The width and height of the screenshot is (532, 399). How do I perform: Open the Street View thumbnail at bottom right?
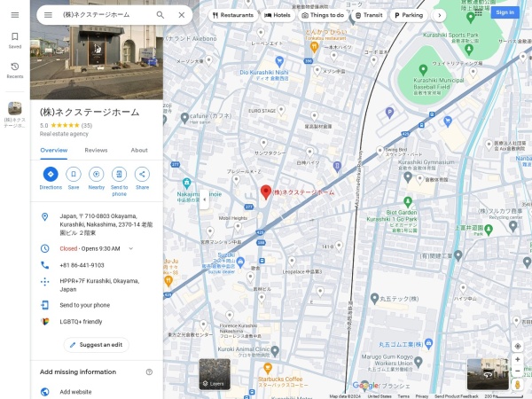click(488, 374)
